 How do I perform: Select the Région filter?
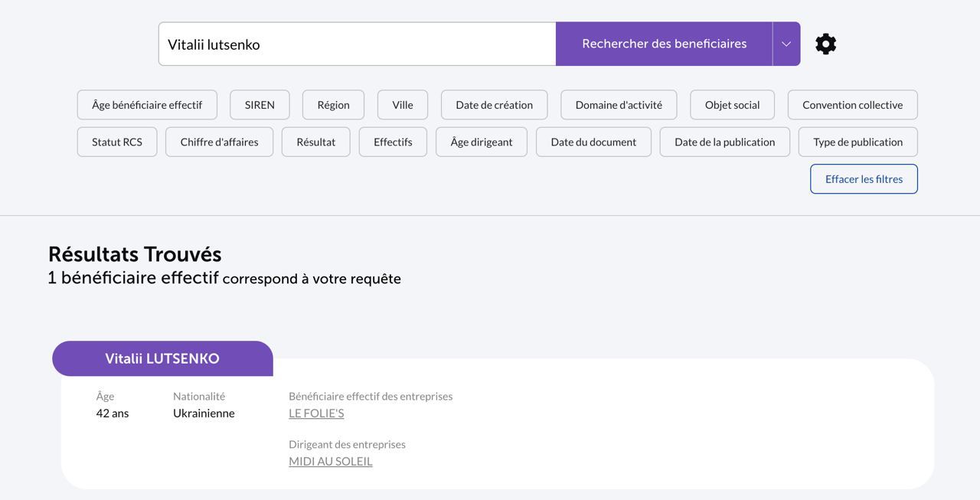point(333,105)
